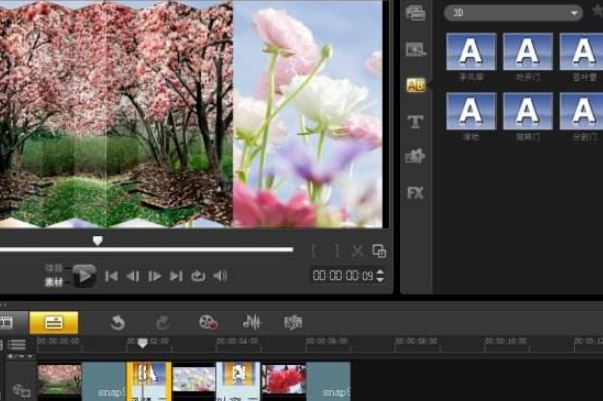Image resolution: width=603 pixels, height=401 pixels.
Task: Select first 3D transition thumbnail, top row
Action: click(x=471, y=52)
